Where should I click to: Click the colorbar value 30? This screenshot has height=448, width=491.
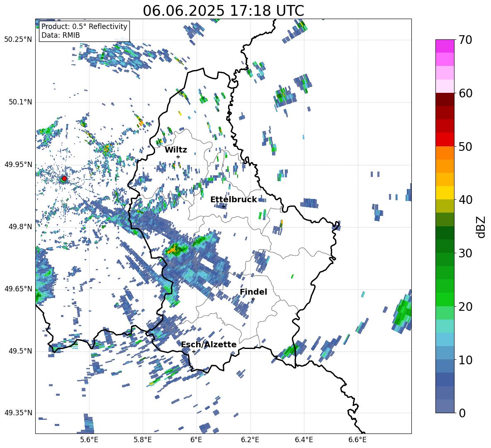pyautogui.click(x=465, y=253)
